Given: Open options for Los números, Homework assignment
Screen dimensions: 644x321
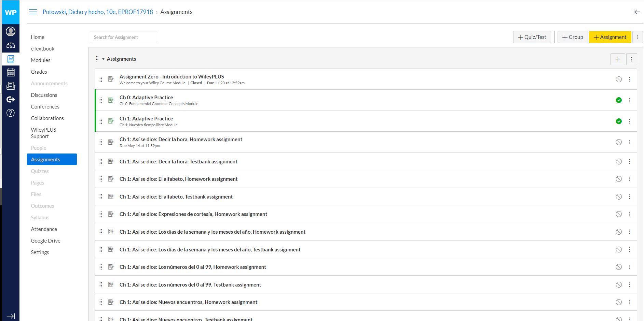Looking at the screenshot, I should pos(629,267).
